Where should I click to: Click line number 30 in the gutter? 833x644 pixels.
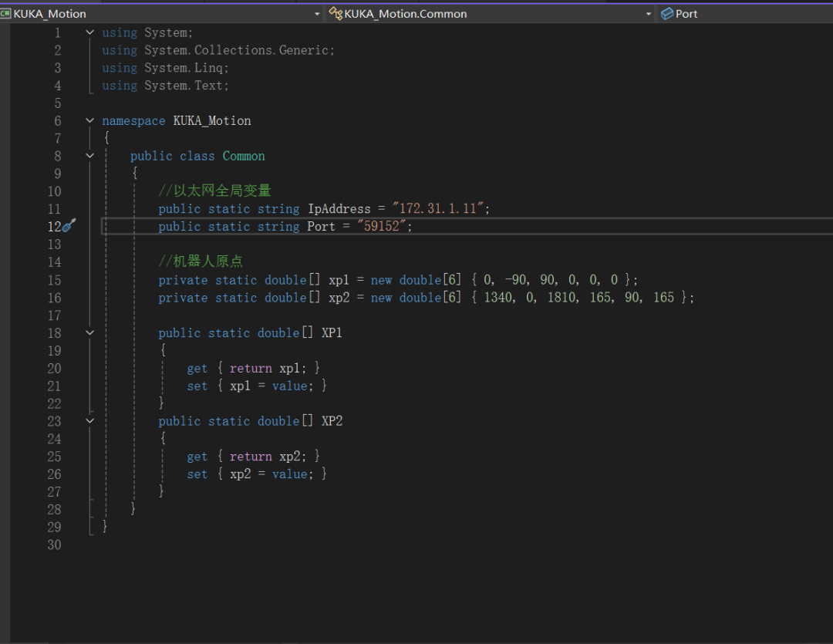[x=54, y=545]
